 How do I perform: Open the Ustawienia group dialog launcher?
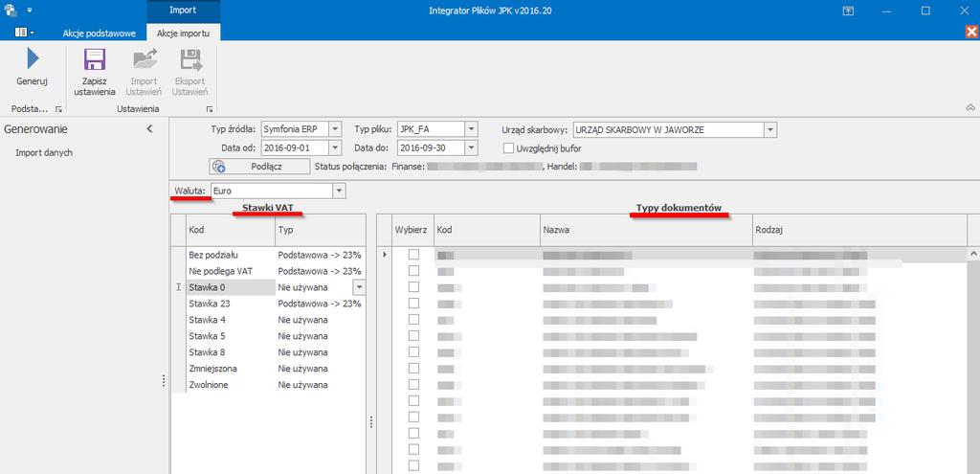pos(210,109)
